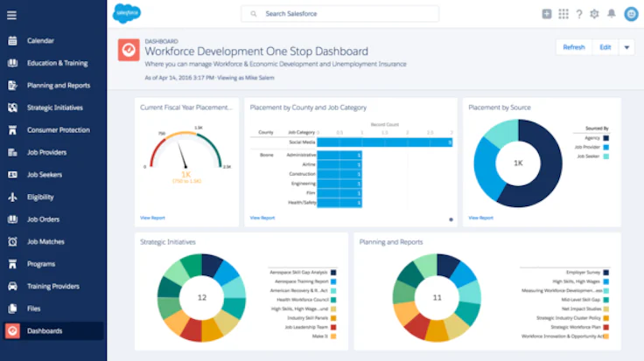Screen dimensions: 644x361
Task: Click the Current Fiscal Year gauge needle
Action: pos(182,156)
